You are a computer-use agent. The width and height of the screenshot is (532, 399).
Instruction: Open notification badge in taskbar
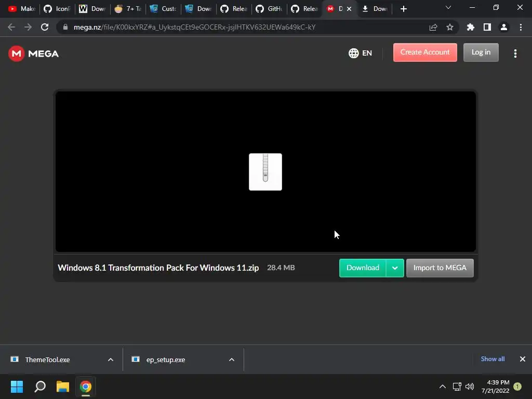point(517,387)
